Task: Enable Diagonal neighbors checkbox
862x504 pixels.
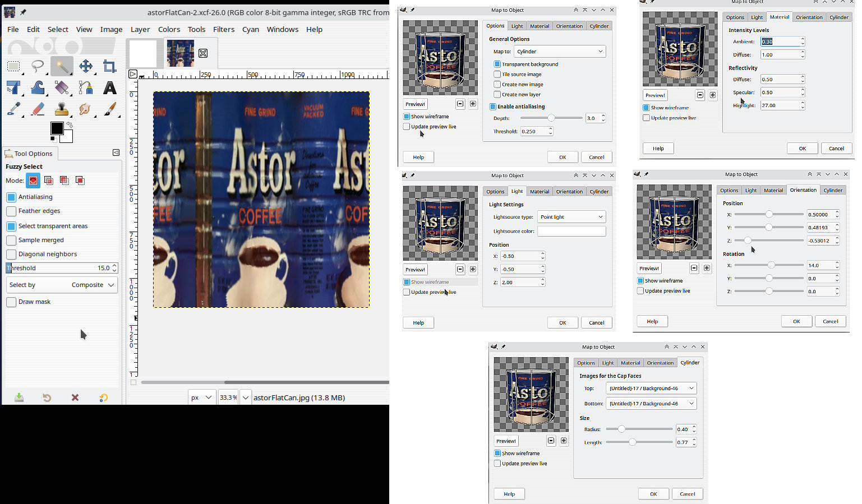Action: coord(11,254)
